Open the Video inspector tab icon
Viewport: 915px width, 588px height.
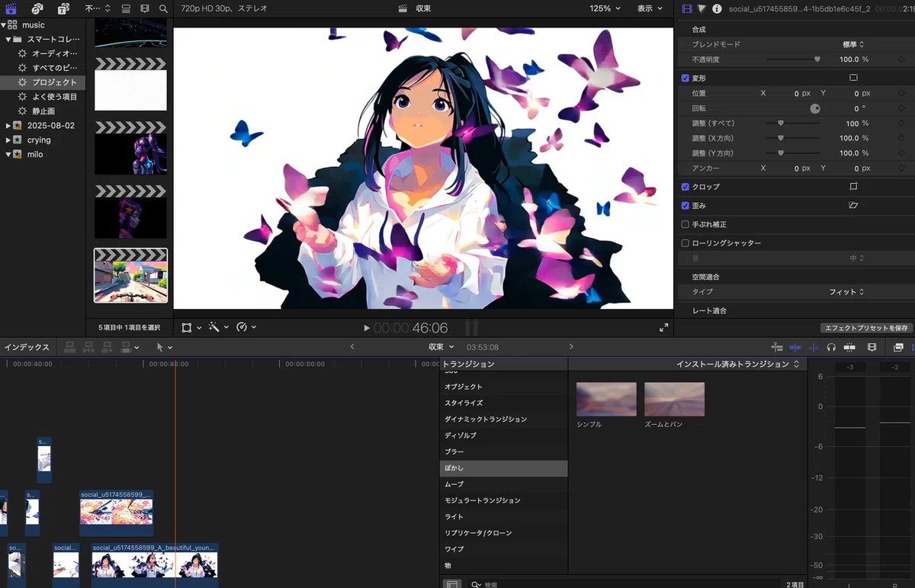[687, 8]
